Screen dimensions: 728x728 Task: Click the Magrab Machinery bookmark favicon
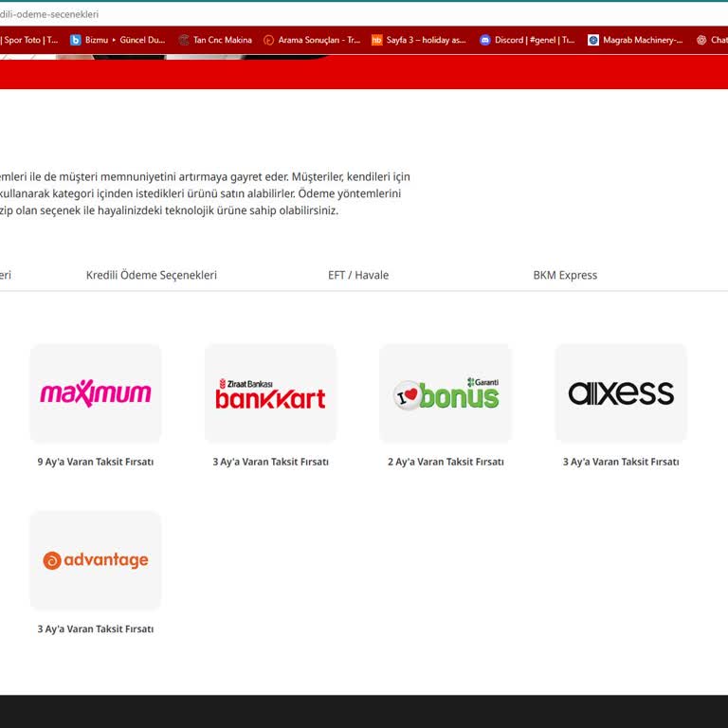tap(592, 40)
